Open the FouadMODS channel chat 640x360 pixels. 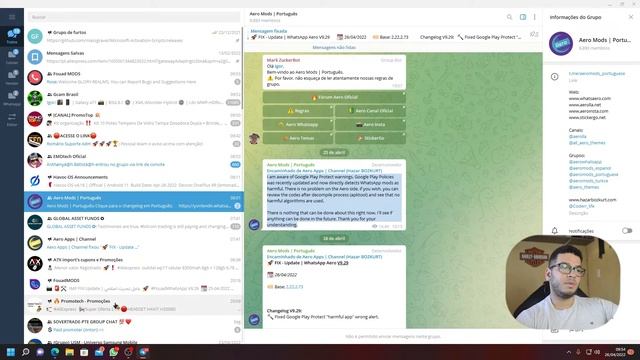(134, 284)
